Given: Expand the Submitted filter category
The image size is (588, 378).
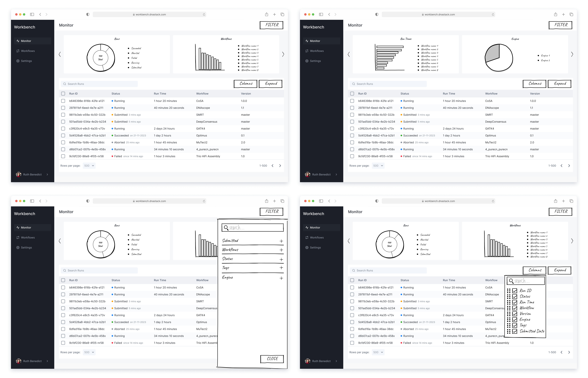Looking at the screenshot, I should pyautogui.click(x=281, y=241).
